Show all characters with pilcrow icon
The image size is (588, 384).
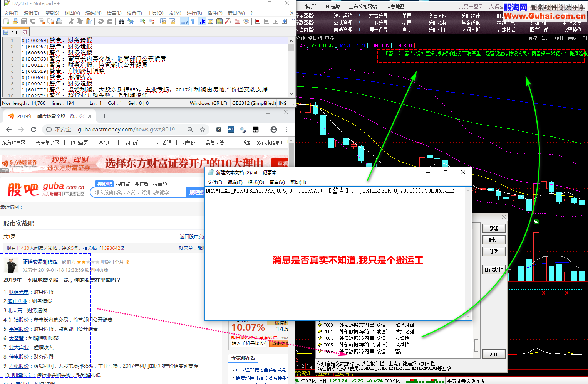point(193,21)
